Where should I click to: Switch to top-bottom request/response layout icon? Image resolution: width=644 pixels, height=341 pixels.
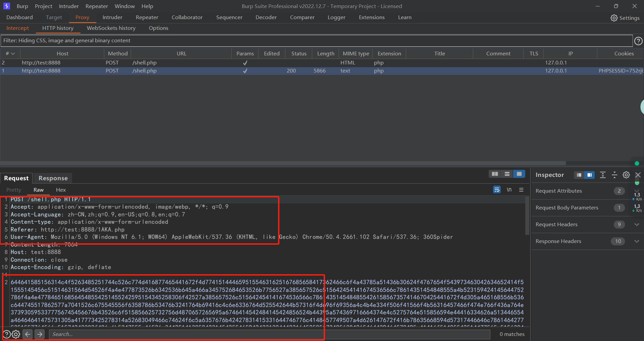click(x=507, y=174)
